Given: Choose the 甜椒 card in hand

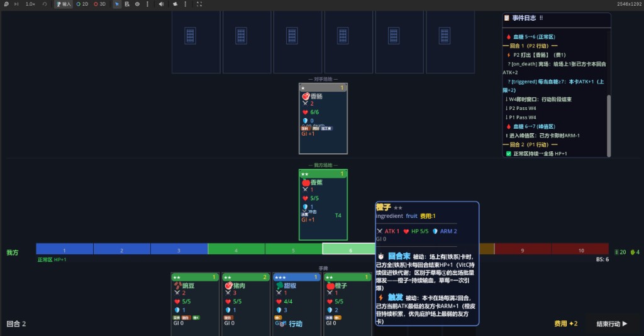Looking at the screenshot, I should (297, 305).
